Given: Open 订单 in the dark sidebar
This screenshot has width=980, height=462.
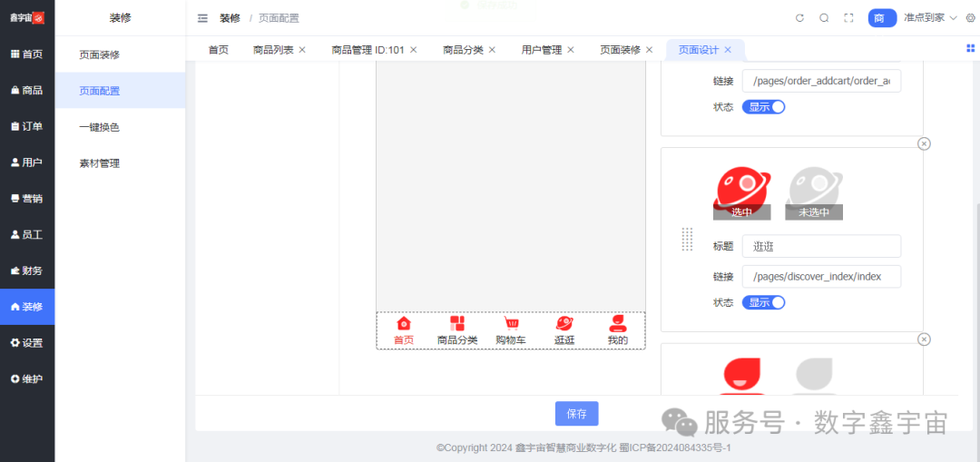Looking at the screenshot, I should coord(27,127).
